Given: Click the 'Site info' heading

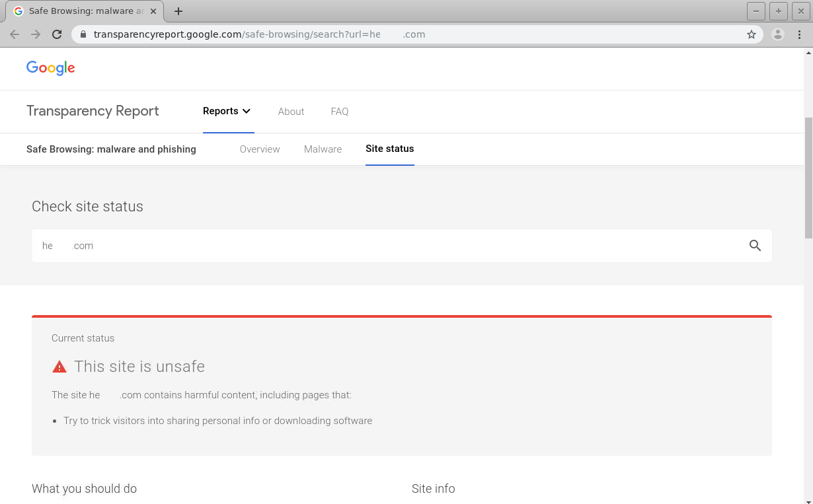Looking at the screenshot, I should click(433, 489).
